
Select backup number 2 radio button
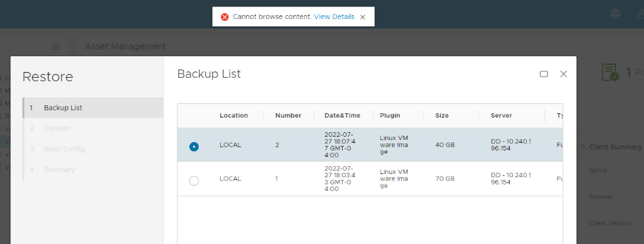194,147
